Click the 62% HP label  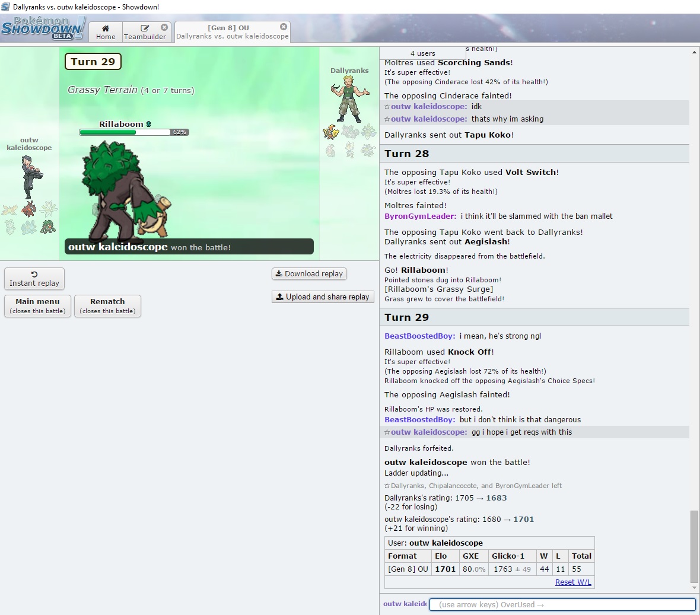click(x=180, y=132)
